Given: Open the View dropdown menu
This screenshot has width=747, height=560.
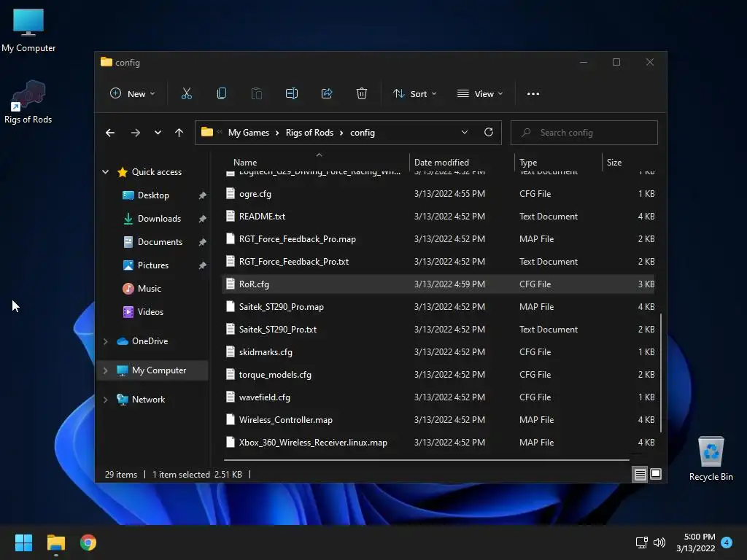Looking at the screenshot, I should point(480,94).
